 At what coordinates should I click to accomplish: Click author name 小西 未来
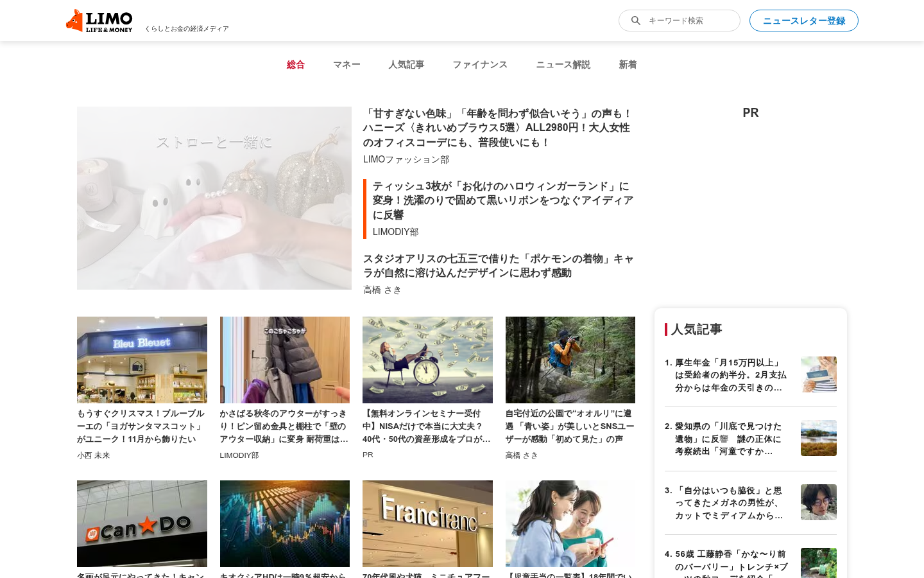click(94, 455)
